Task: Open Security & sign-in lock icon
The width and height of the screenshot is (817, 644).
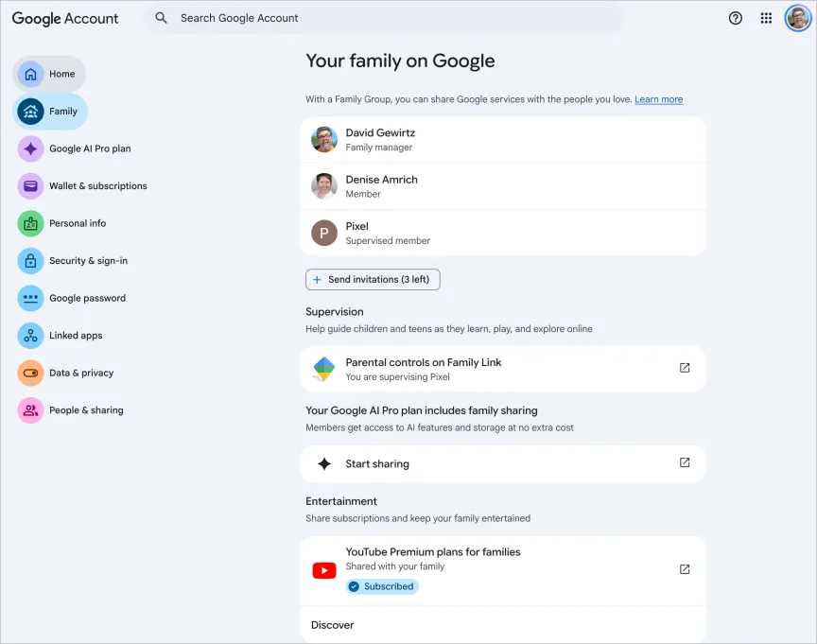Action: 31,261
